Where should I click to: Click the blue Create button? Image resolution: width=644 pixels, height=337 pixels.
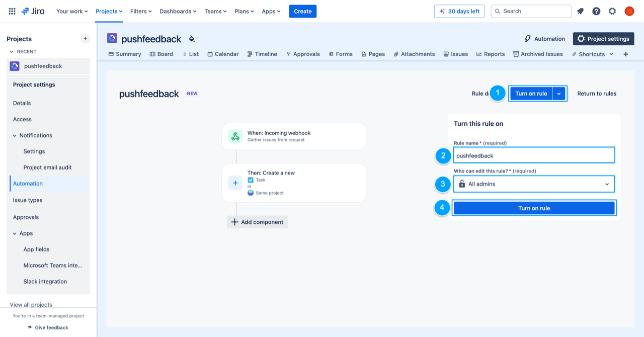(x=303, y=11)
